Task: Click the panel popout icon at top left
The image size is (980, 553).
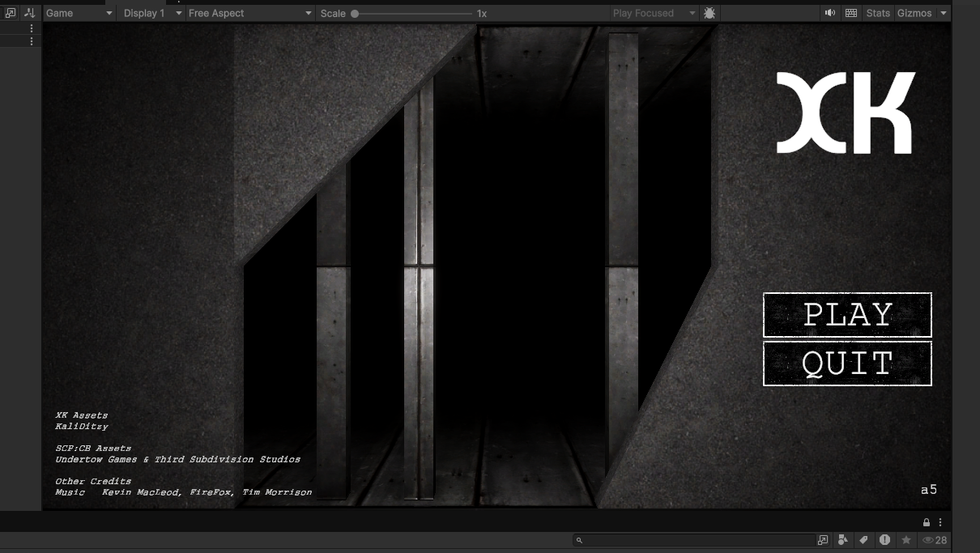Action: (11, 13)
